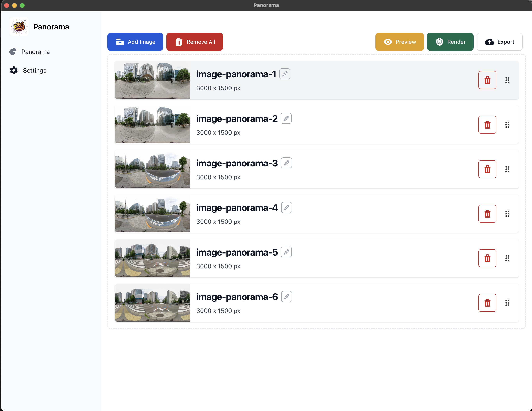532x411 pixels.
Task: Select the image-panorama-2 thumbnail
Action: point(152,125)
